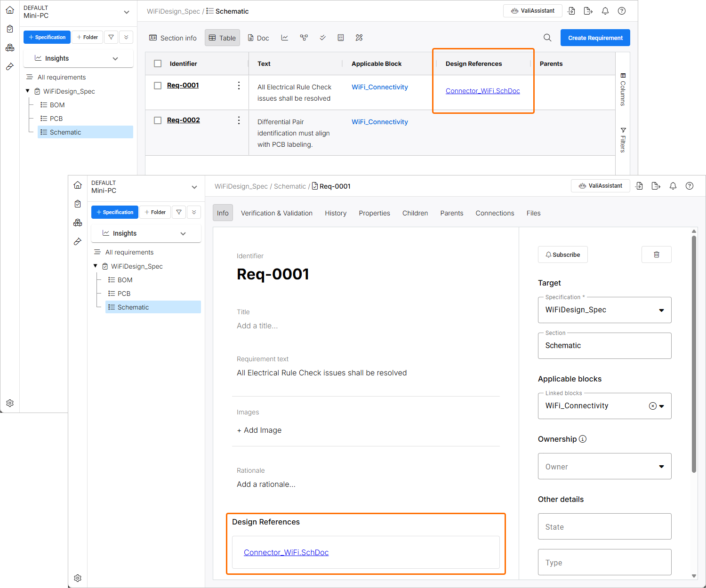Open the Req-0002 identifier link
The height and width of the screenshot is (588, 706).
point(184,120)
